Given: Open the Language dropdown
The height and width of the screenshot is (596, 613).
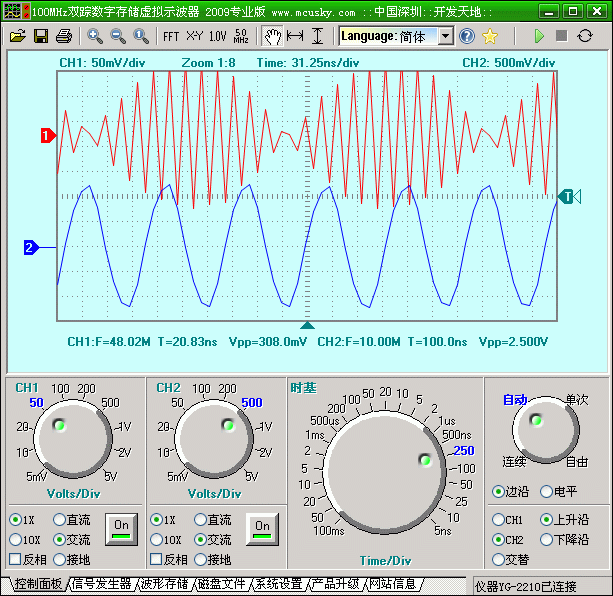Looking at the screenshot, I should coord(444,36).
